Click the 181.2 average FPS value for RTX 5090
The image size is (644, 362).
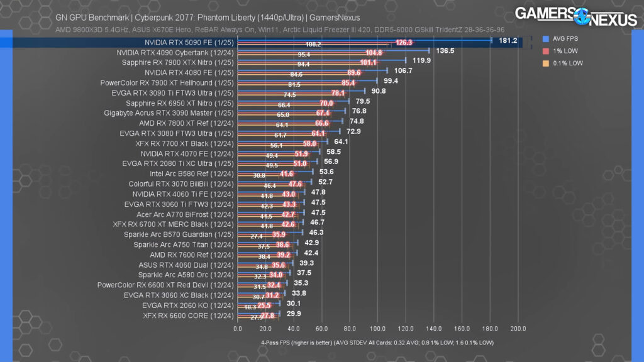(508, 41)
